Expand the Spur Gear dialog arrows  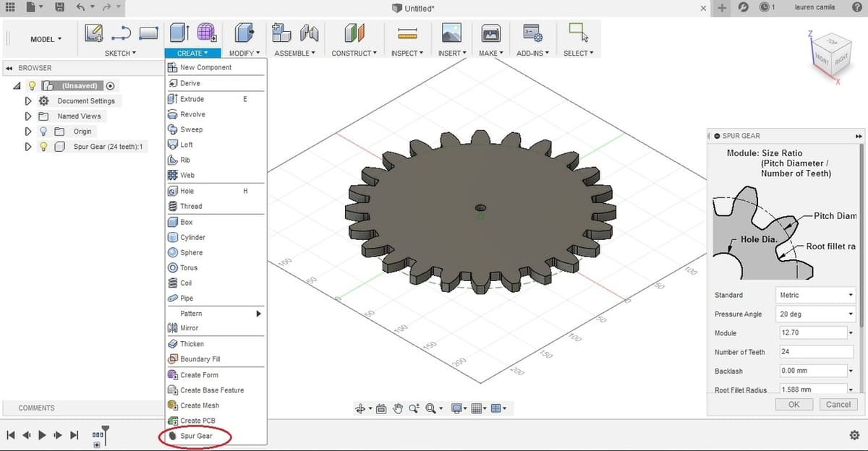click(859, 136)
